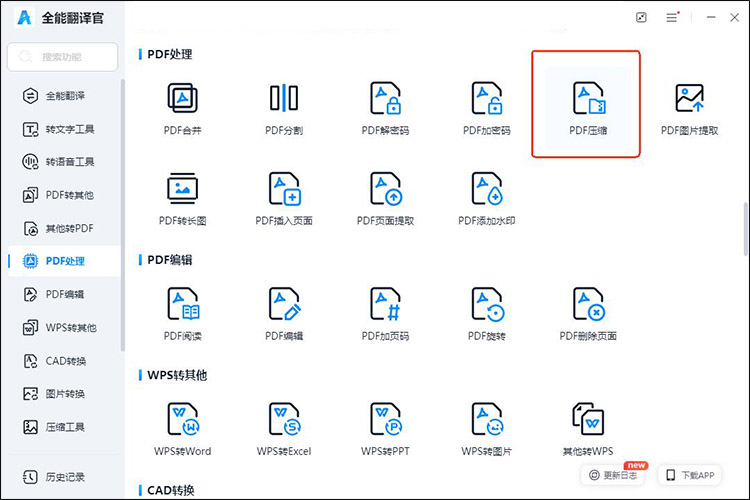
Task: Launch the WPS转PPT converter
Action: (x=385, y=430)
